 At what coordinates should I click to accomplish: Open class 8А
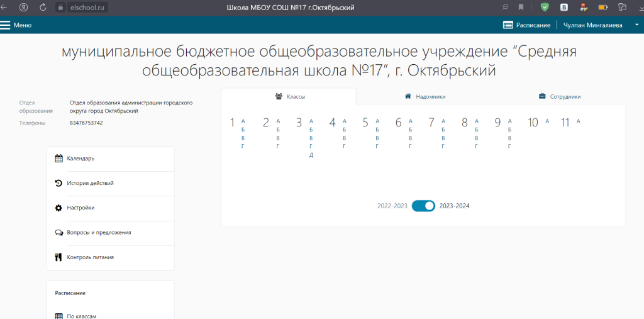click(477, 121)
